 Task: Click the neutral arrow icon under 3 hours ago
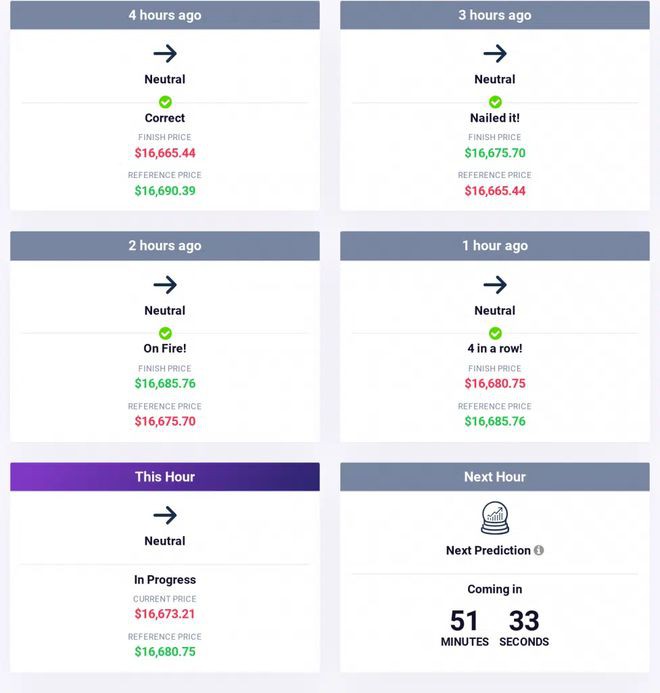(x=495, y=54)
